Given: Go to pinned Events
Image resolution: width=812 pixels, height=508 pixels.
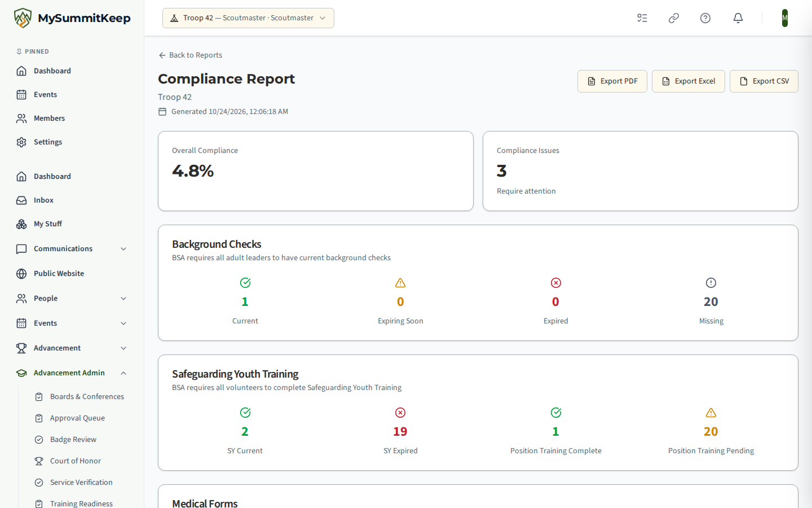Looking at the screenshot, I should point(72,94).
